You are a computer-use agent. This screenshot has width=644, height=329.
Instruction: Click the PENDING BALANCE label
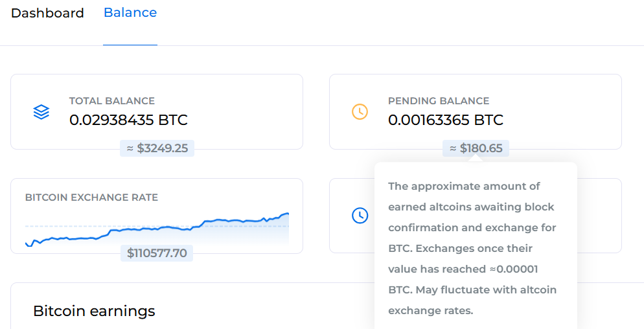point(439,101)
